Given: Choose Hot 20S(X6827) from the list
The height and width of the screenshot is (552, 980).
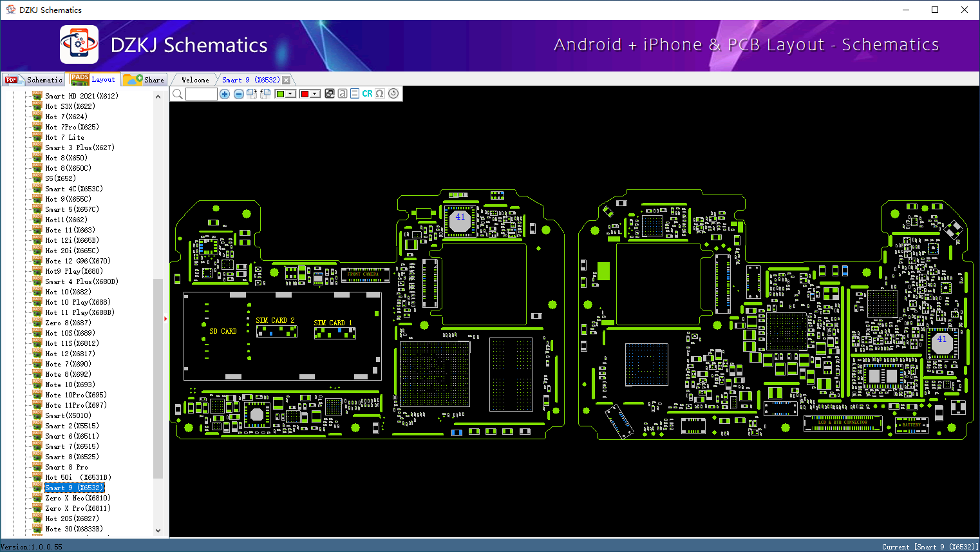Looking at the screenshot, I should point(72,519).
